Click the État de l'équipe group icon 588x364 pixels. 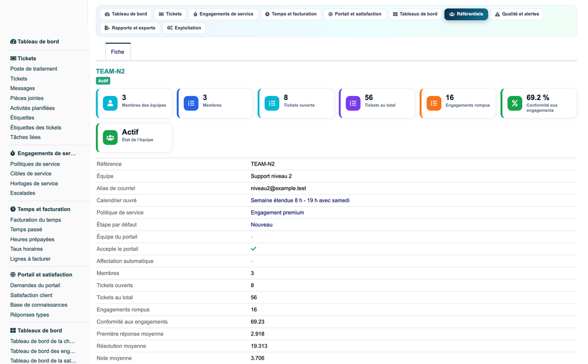pyautogui.click(x=110, y=138)
